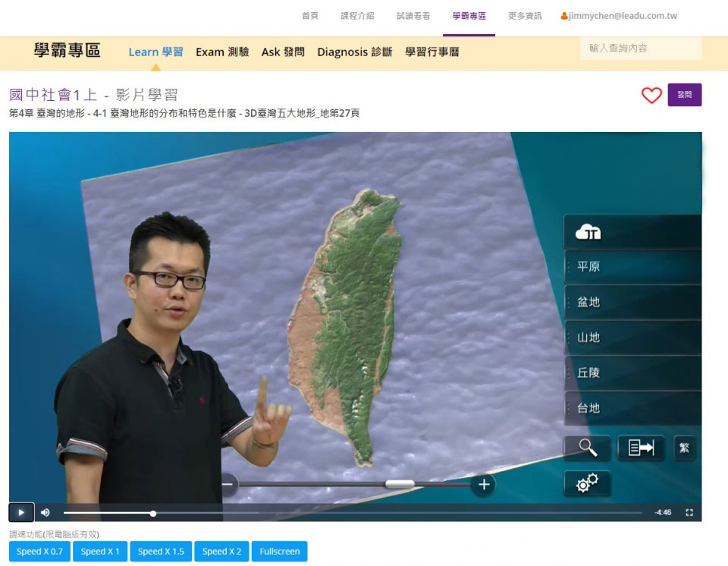Image resolution: width=728 pixels, height=566 pixels.
Task: Enter fullscreen via video corner icon
Action: pos(689,513)
